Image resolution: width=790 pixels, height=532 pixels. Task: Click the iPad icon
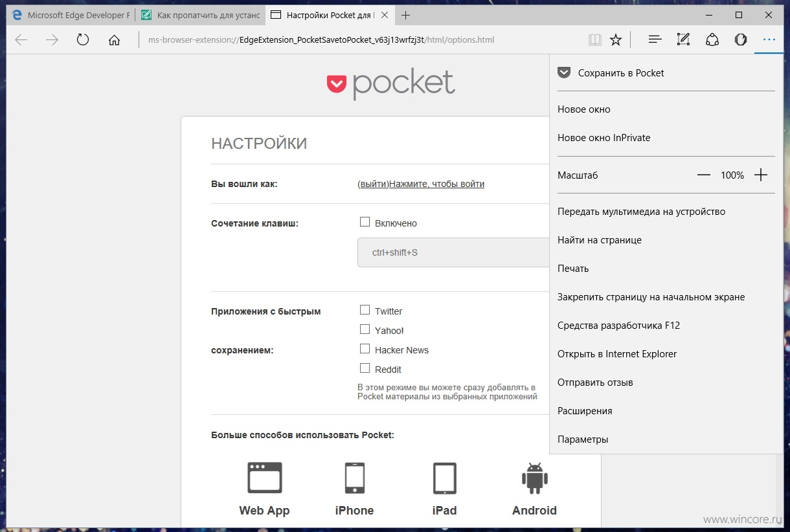(x=444, y=478)
